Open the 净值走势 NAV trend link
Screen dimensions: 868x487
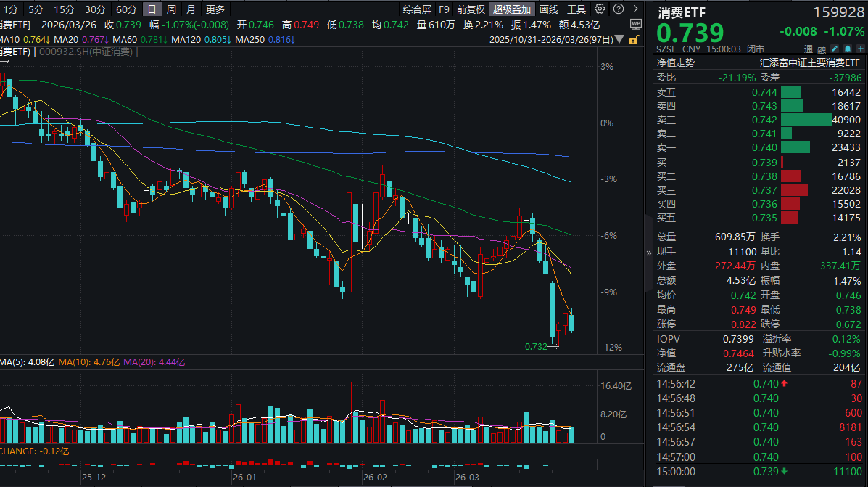point(676,63)
